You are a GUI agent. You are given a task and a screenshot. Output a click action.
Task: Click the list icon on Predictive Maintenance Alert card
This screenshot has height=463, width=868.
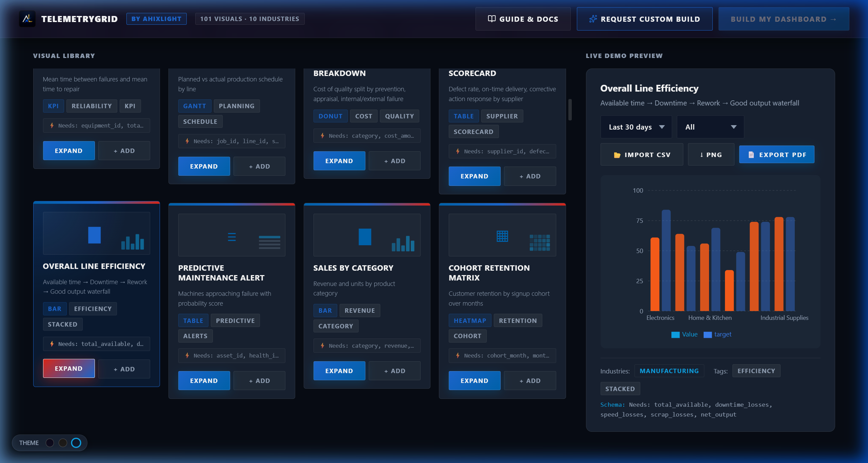[x=232, y=237]
